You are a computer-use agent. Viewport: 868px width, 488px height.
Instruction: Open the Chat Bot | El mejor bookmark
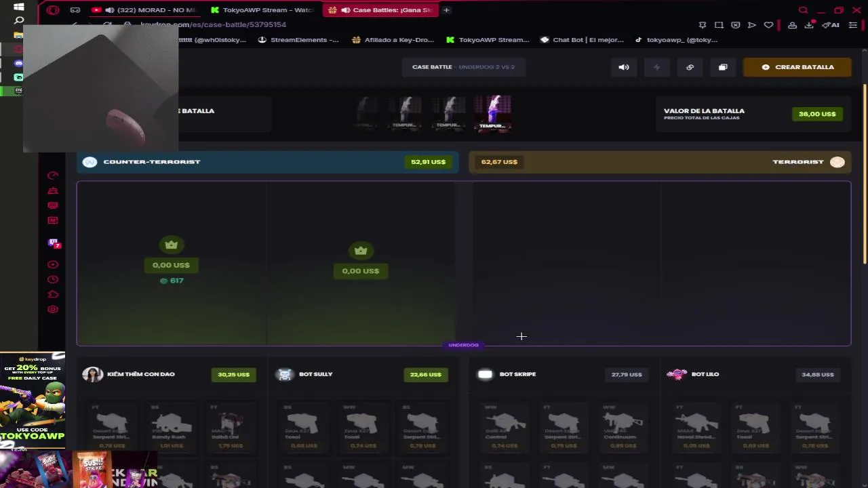click(582, 40)
